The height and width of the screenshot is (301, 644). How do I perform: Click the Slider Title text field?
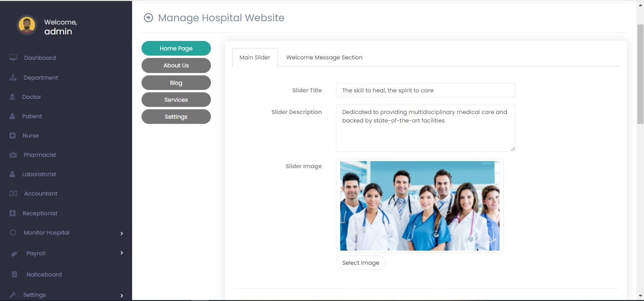pos(425,90)
